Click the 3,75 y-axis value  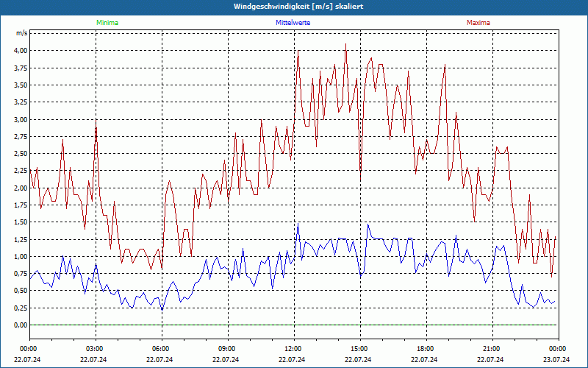click(21, 68)
